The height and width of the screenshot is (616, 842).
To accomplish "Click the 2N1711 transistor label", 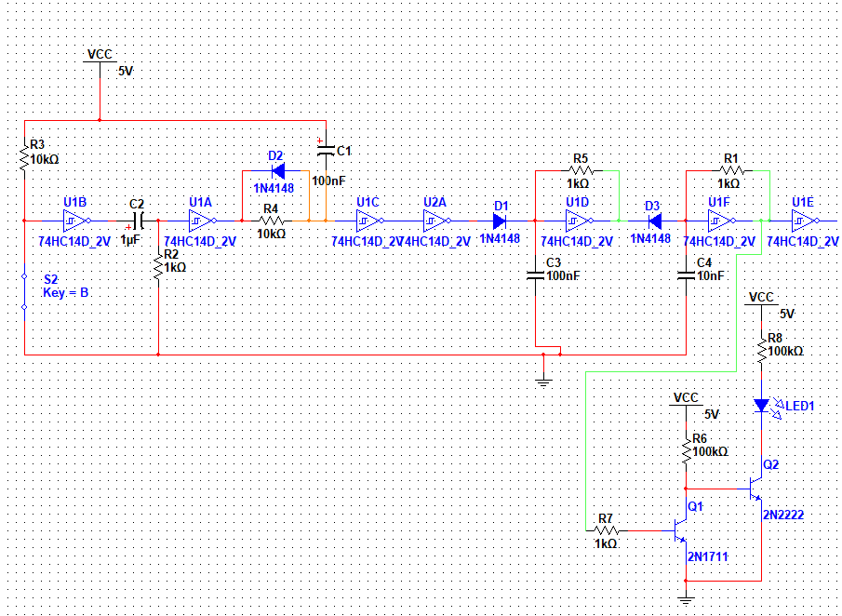I will [x=708, y=557].
